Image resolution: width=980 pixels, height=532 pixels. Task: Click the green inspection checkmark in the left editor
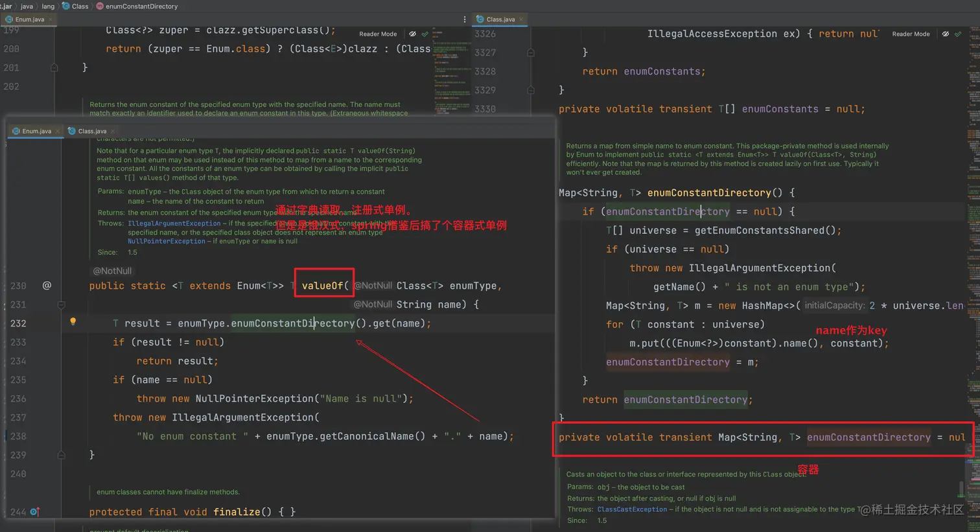pos(425,34)
